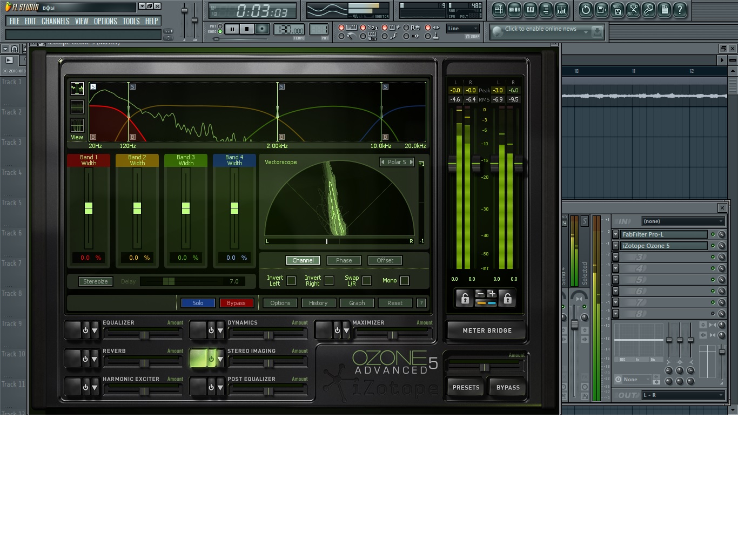Open the Harmonic Exciter module preset arrow

pyautogui.click(x=95, y=387)
